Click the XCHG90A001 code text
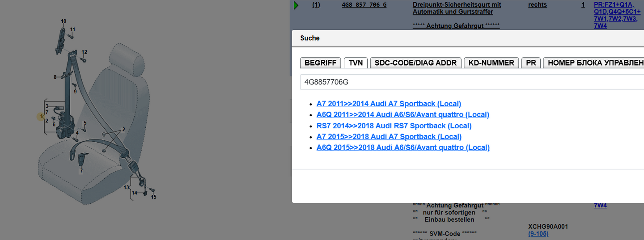Image resolution: width=644 pixels, height=240 pixels. tap(548, 227)
